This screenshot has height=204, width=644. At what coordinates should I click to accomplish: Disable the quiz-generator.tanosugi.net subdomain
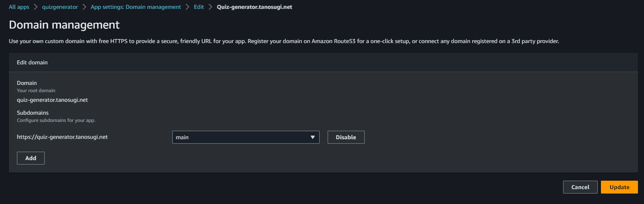tap(346, 137)
